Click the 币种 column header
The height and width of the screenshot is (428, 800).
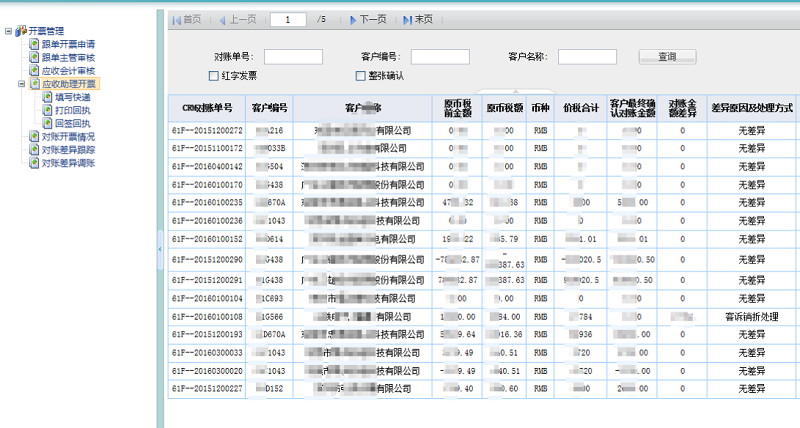pos(540,108)
